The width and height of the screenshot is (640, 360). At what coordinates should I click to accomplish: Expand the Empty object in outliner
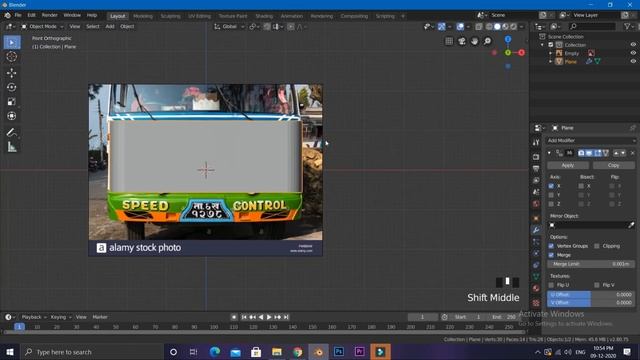coord(551,53)
